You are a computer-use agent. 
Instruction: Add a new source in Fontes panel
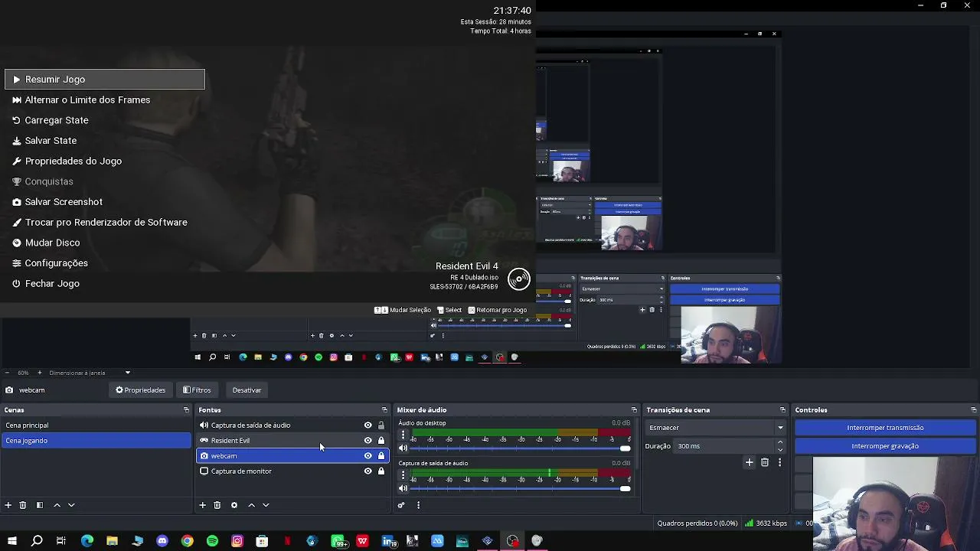203,505
